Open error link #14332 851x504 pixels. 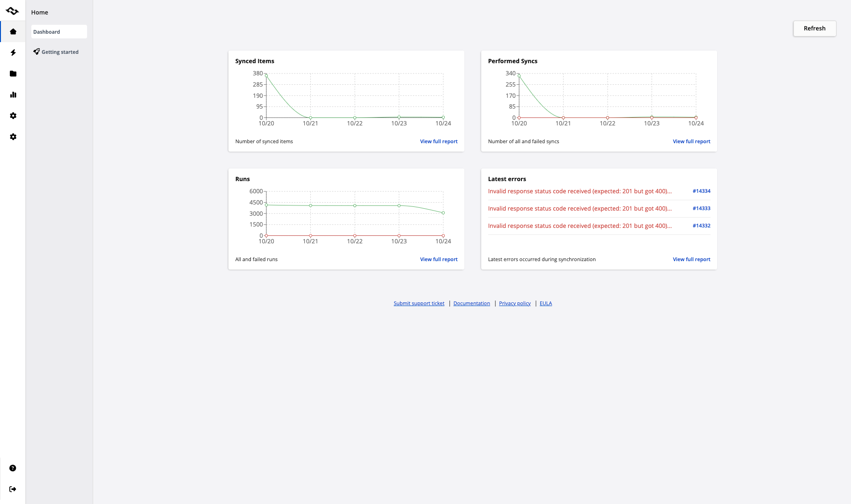(701, 226)
